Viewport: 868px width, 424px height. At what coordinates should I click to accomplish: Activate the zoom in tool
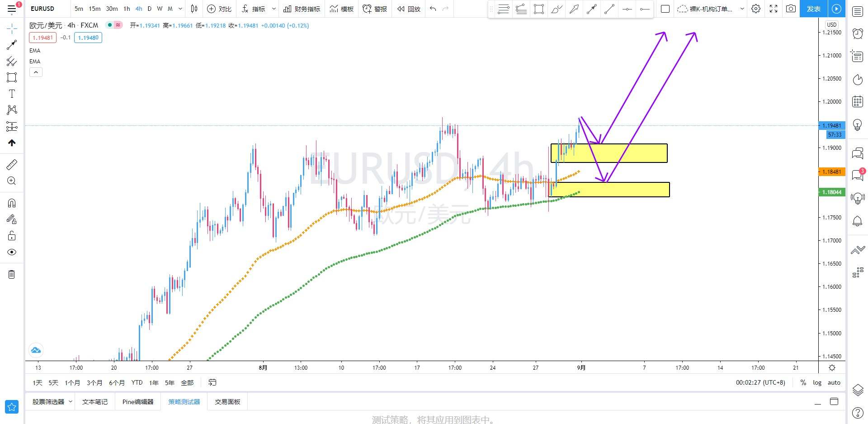(12, 181)
